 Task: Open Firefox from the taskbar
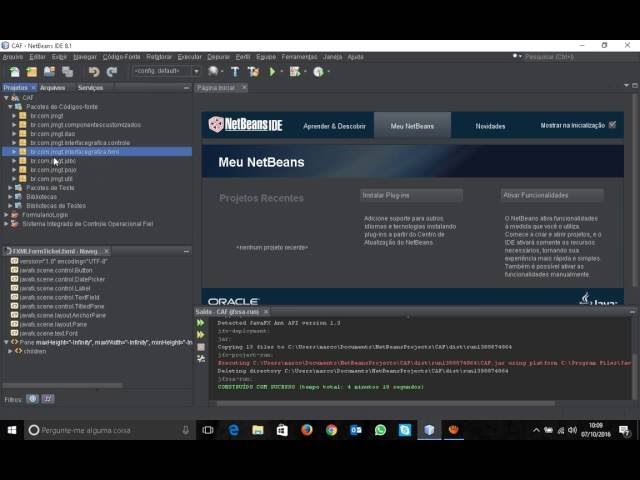coord(307,430)
